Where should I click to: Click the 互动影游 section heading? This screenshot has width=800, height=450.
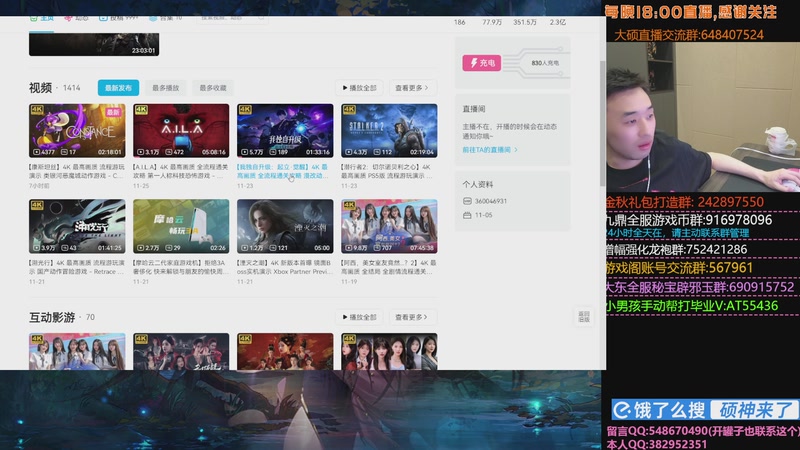click(52, 317)
